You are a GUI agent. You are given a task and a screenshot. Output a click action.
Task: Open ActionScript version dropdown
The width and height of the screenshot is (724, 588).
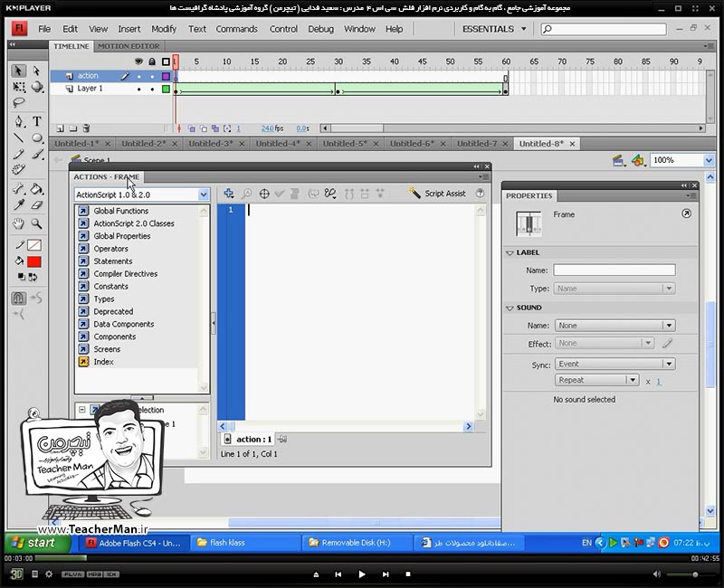(204, 194)
